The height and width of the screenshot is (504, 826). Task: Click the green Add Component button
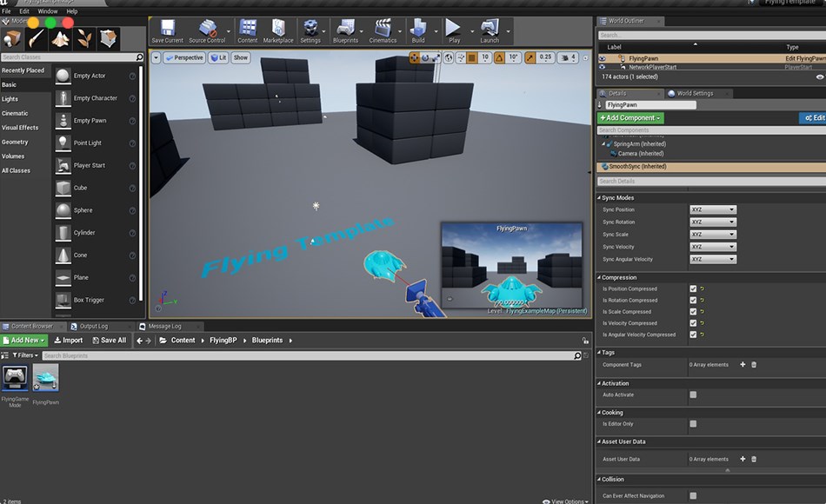click(629, 117)
